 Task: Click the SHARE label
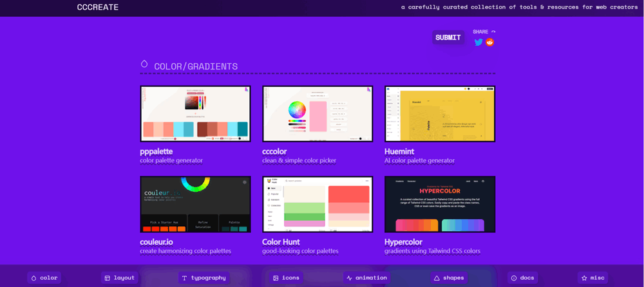click(480, 32)
